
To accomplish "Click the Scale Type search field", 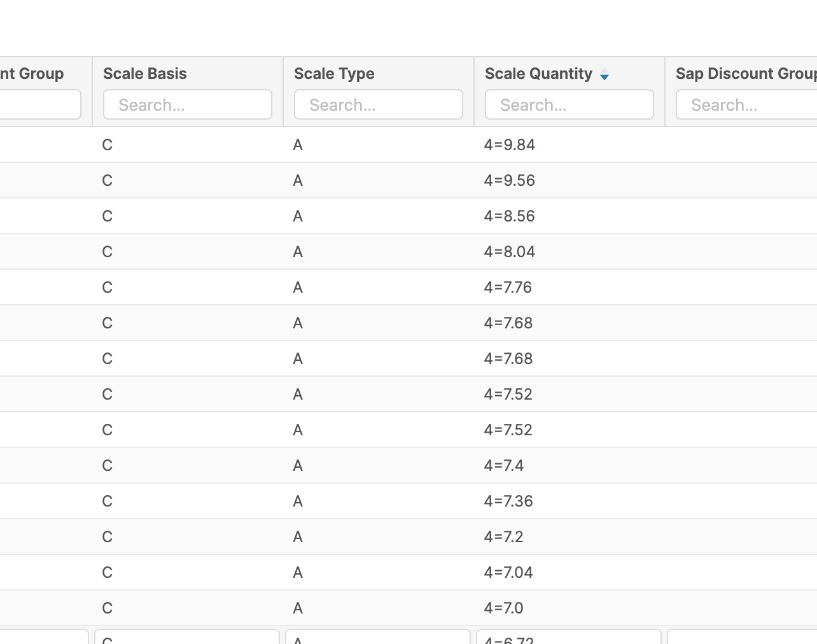I will (x=378, y=104).
